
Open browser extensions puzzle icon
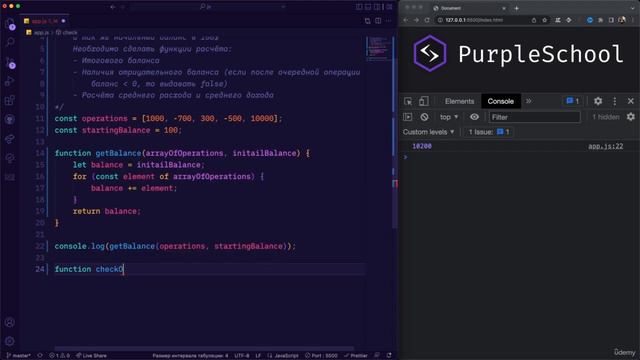pyautogui.click(x=600, y=20)
